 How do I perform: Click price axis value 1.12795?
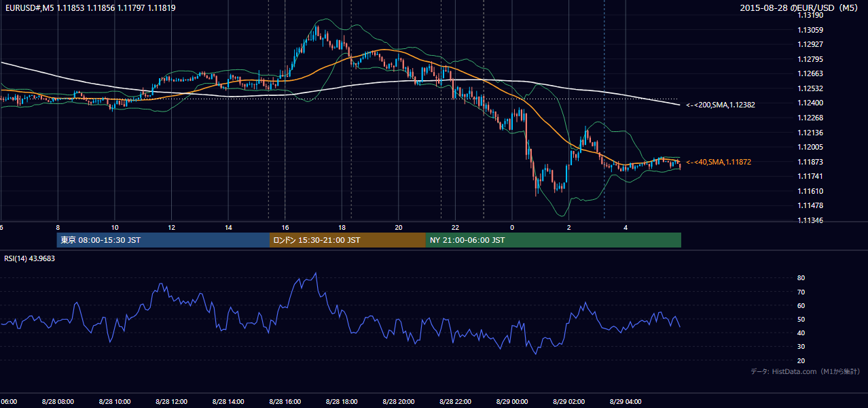click(x=811, y=59)
